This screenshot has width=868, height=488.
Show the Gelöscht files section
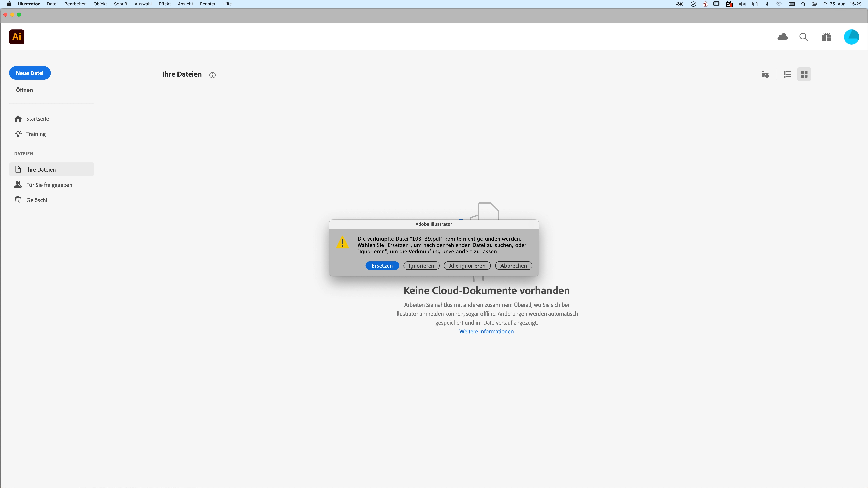(37, 200)
